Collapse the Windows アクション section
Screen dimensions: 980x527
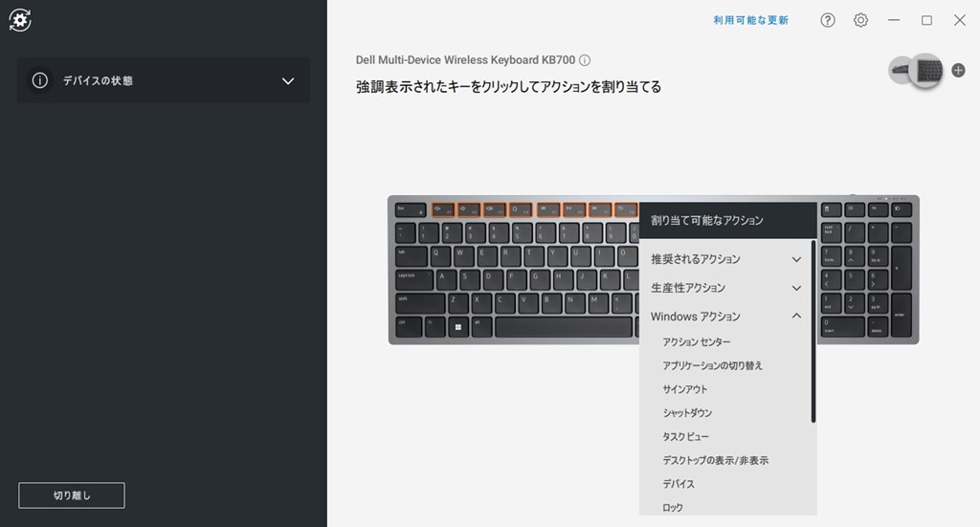tap(727, 317)
